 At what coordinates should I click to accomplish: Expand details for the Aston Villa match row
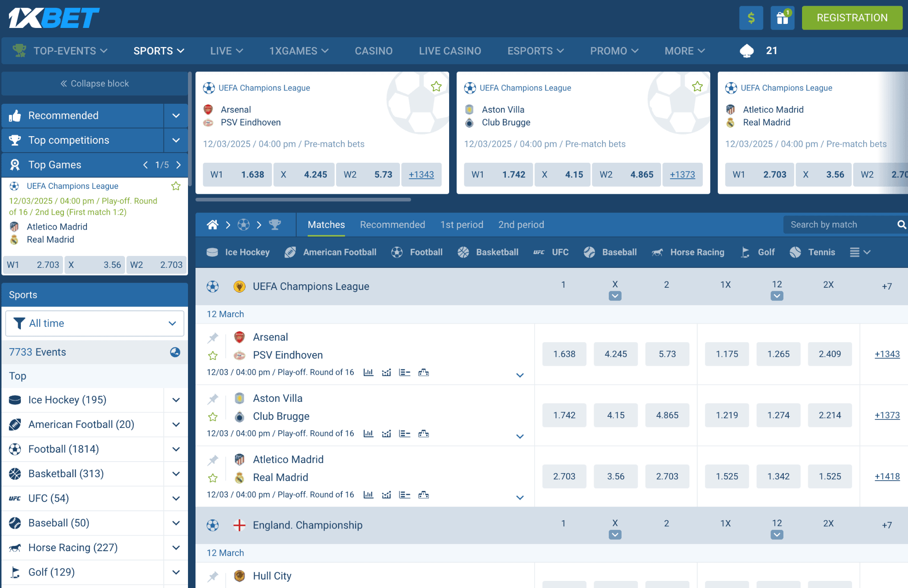[520, 436]
